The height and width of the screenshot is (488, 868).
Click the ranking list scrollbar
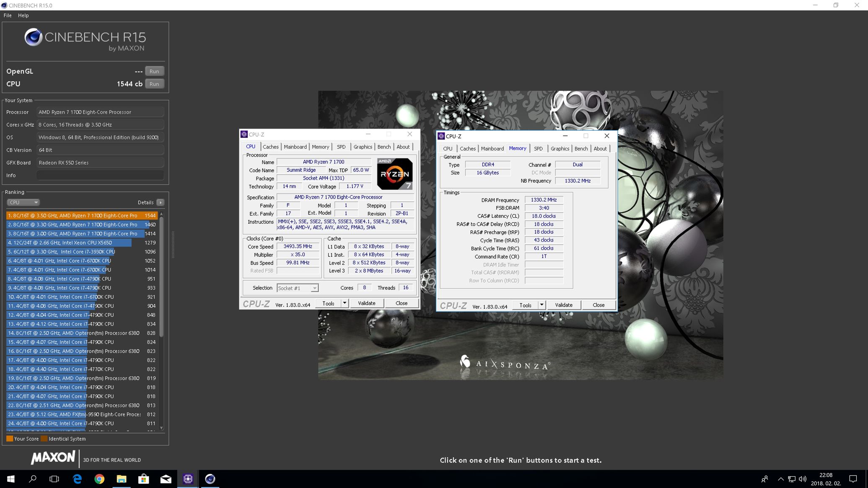coord(161,276)
